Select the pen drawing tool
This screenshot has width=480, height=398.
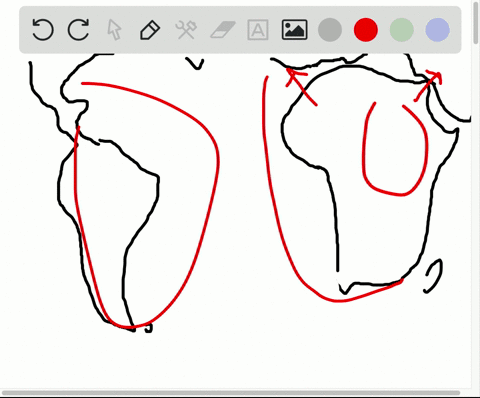pyautogui.click(x=150, y=30)
